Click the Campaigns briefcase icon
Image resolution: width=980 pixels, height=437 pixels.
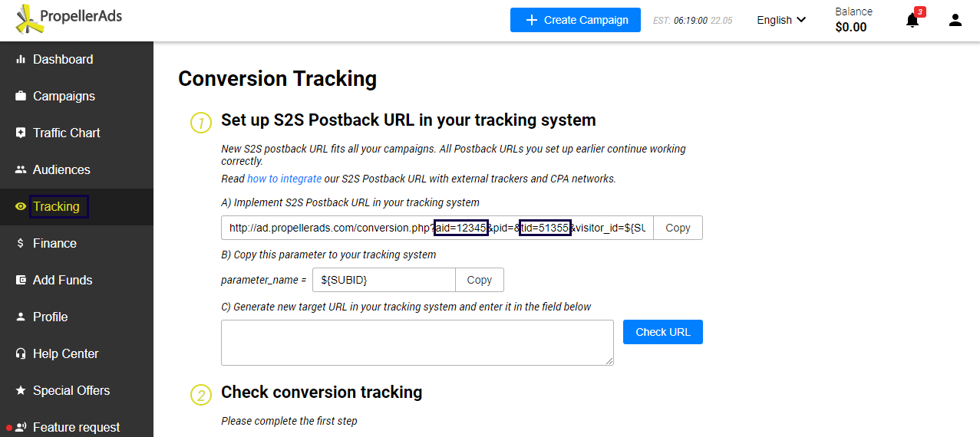tap(21, 97)
